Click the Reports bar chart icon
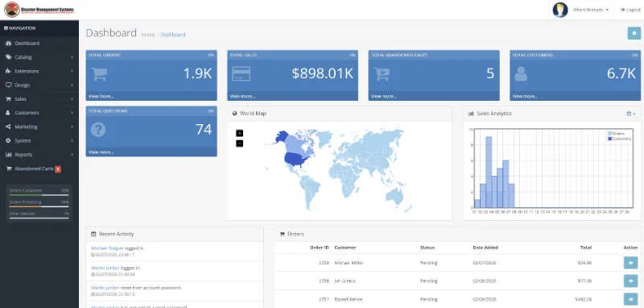Viewport: 644px width, 308px height. [x=8, y=155]
